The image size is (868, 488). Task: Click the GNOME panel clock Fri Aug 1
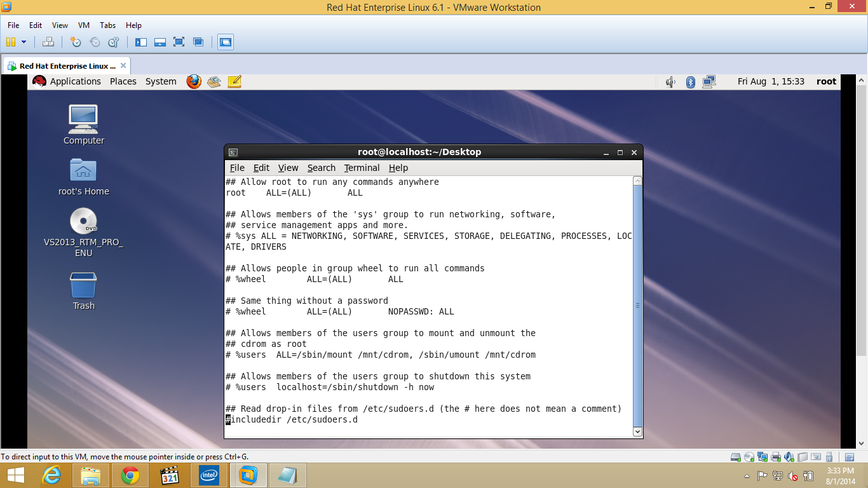[x=771, y=81]
